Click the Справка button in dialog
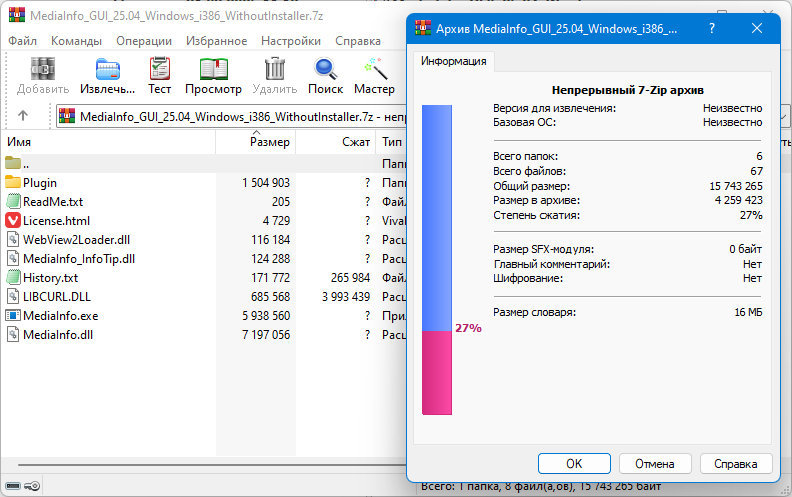The image size is (792, 497). (735, 464)
